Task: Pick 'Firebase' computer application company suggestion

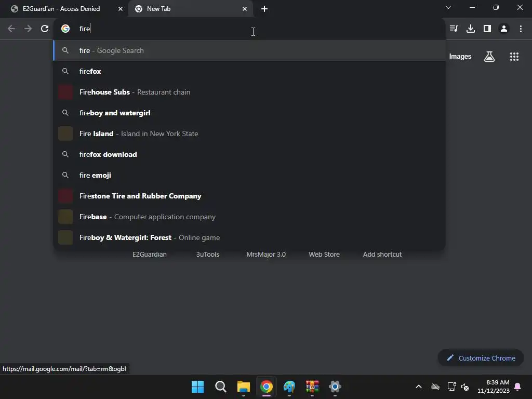Action: [x=249, y=217]
